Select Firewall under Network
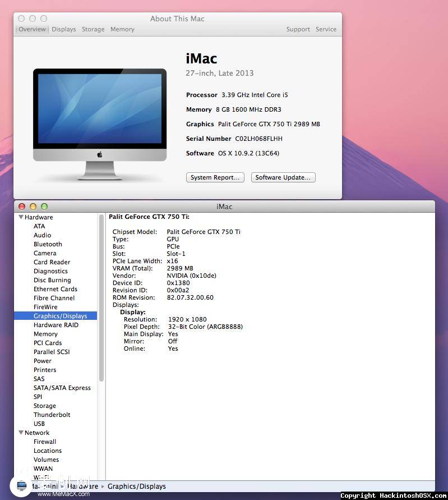This screenshot has height=500, width=448. coord(45,442)
